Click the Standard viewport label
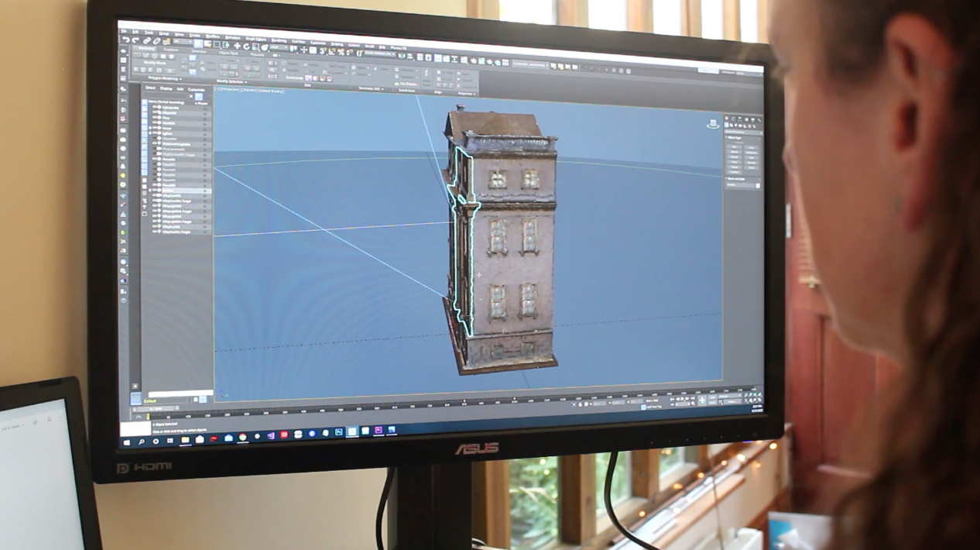Image resolution: width=980 pixels, height=550 pixels. point(249,90)
